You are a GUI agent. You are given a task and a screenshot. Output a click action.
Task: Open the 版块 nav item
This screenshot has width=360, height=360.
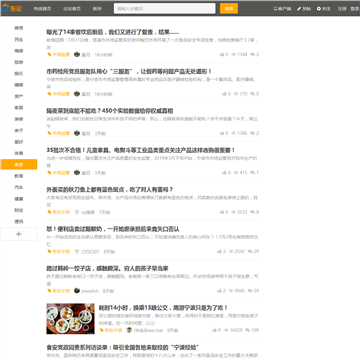97,9
